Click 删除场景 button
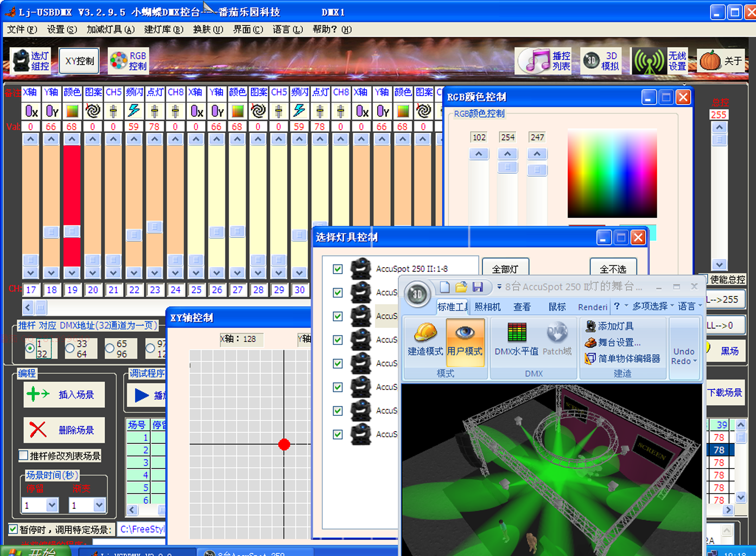 click(x=64, y=429)
